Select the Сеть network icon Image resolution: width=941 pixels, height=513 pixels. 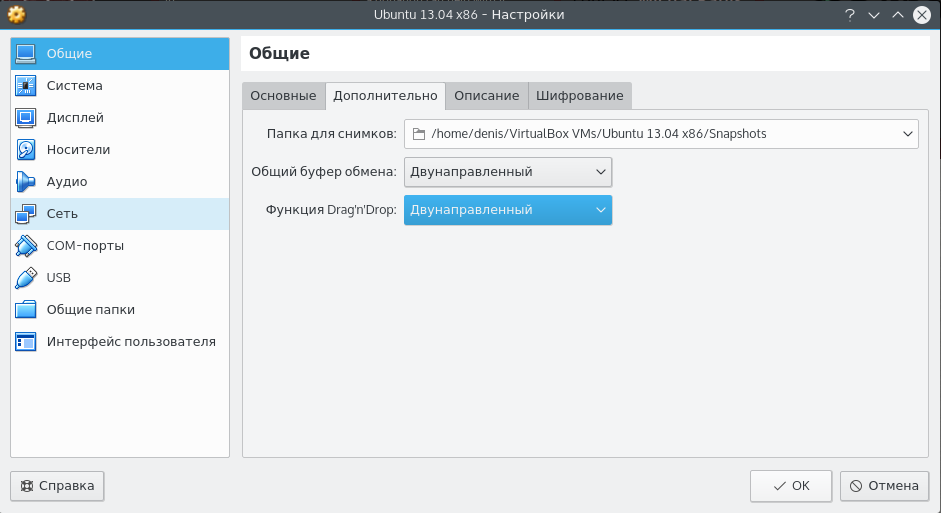[26, 214]
